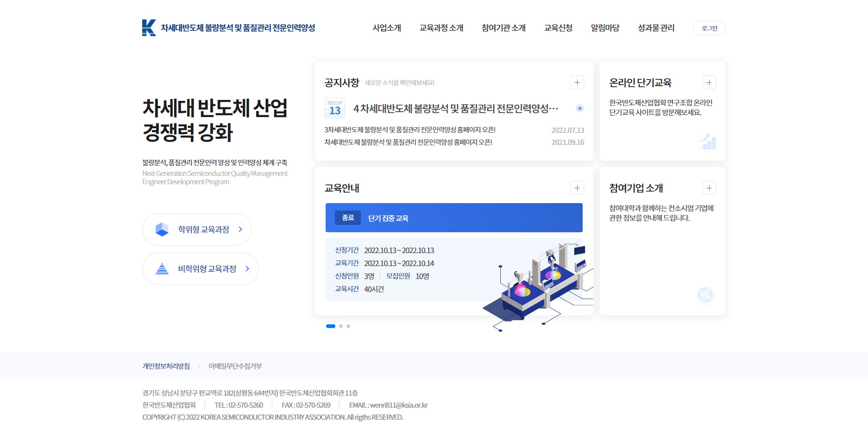Image resolution: width=868 pixels, height=434 pixels.
Task: Switch to the second carousel slide dot
Action: click(341, 326)
